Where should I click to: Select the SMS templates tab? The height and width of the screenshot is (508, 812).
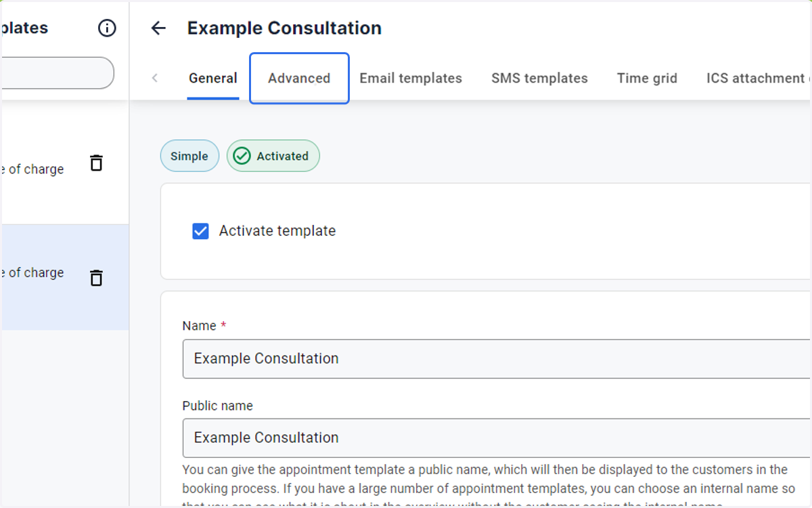tap(539, 78)
